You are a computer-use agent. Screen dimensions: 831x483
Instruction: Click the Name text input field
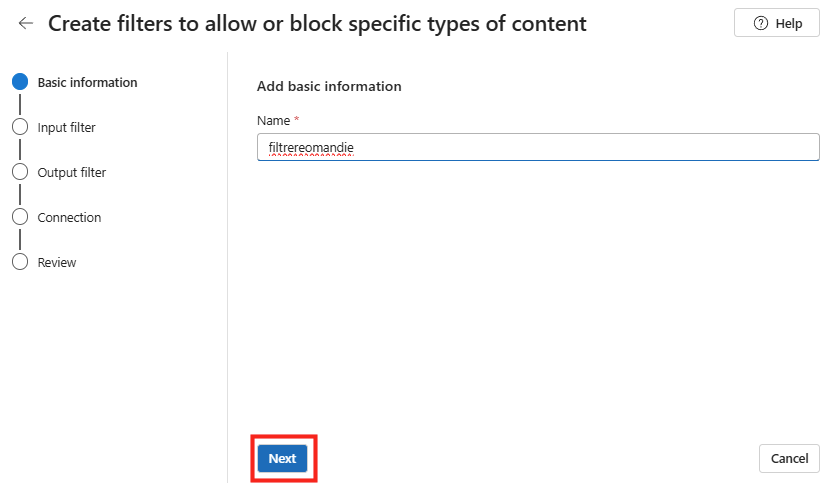click(538, 148)
